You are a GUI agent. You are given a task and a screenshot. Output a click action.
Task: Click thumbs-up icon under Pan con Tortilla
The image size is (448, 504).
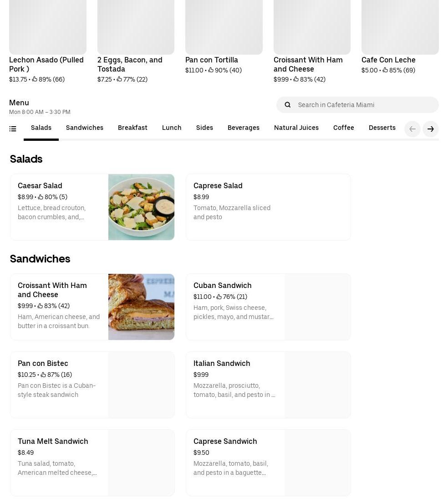click(x=211, y=70)
